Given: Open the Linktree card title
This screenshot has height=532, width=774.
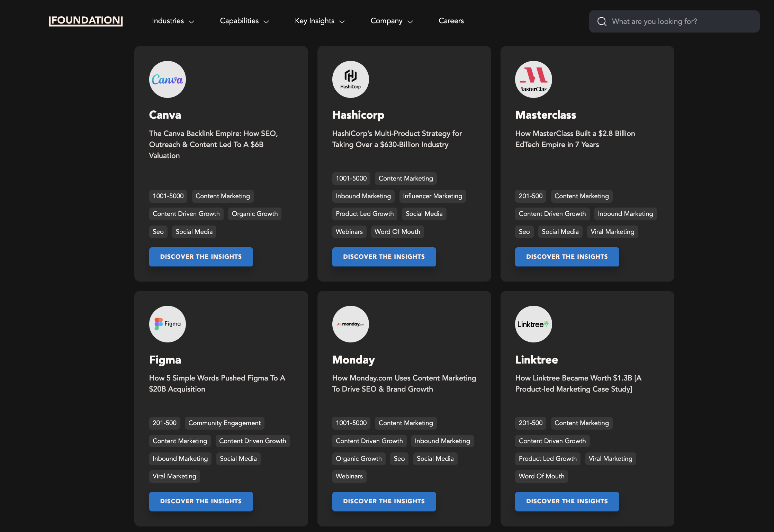Looking at the screenshot, I should (x=537, y=360).
